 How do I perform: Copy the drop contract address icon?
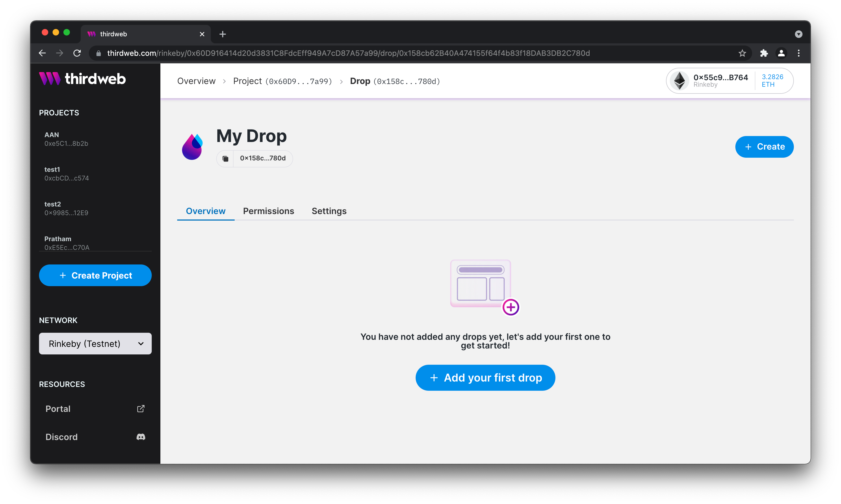click(x=225, y=159)
